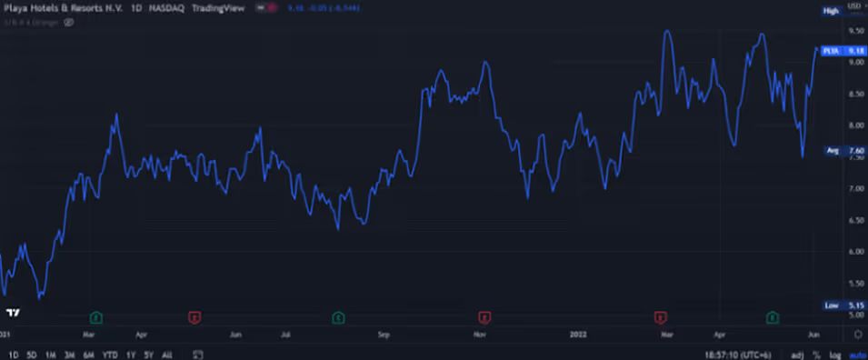Open the green earnings marker near August 2021
Screen dimensions: 868x360
pyautogui.click(x=338, y=317)
